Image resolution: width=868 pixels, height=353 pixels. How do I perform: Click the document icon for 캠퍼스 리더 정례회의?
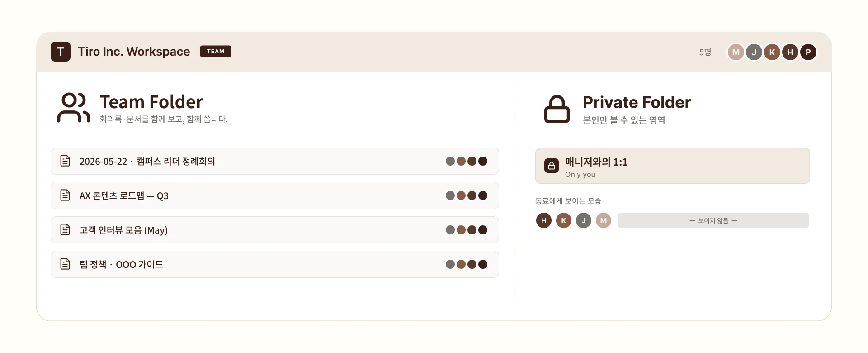(65, 161)
